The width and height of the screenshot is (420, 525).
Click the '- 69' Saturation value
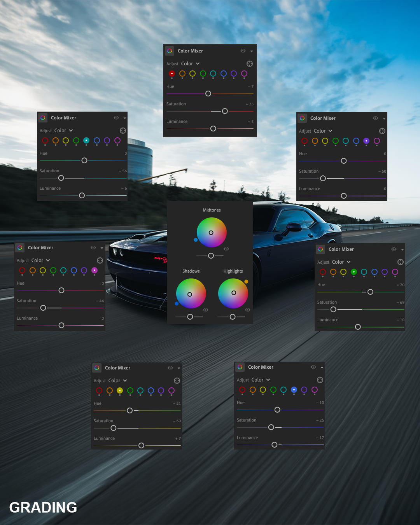click(401, 303)
